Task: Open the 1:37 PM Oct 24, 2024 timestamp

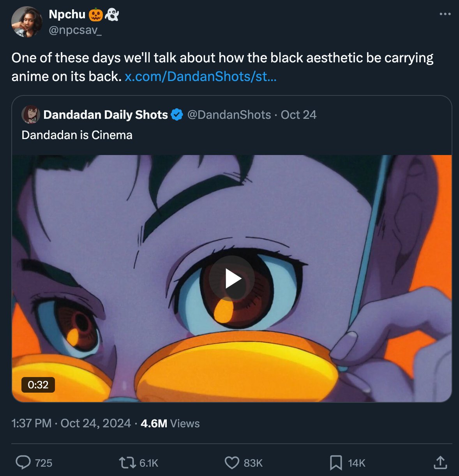Action: pyautogui.click(x=71, y=423)
